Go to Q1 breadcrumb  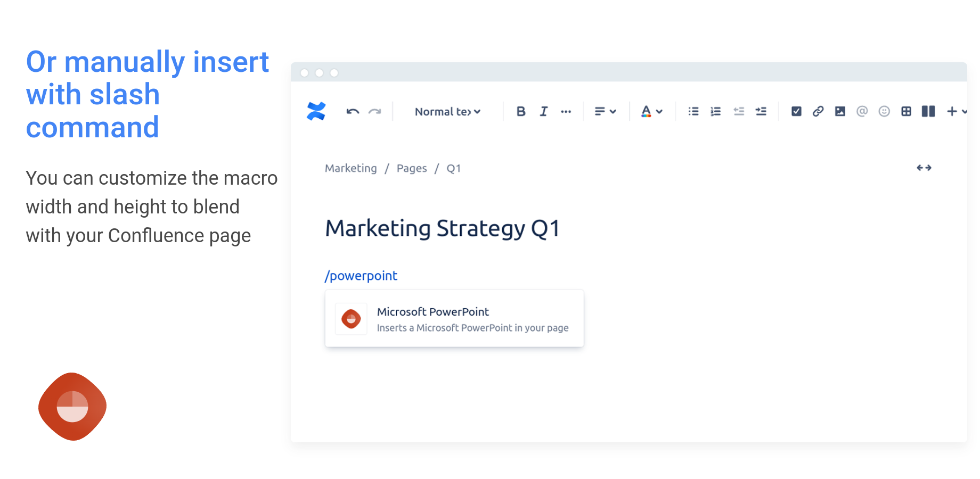(454, 168)
